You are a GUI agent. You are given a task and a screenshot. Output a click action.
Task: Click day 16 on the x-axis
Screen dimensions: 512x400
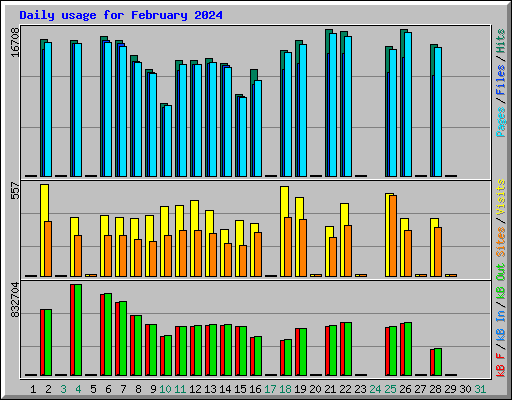point(255,389)
